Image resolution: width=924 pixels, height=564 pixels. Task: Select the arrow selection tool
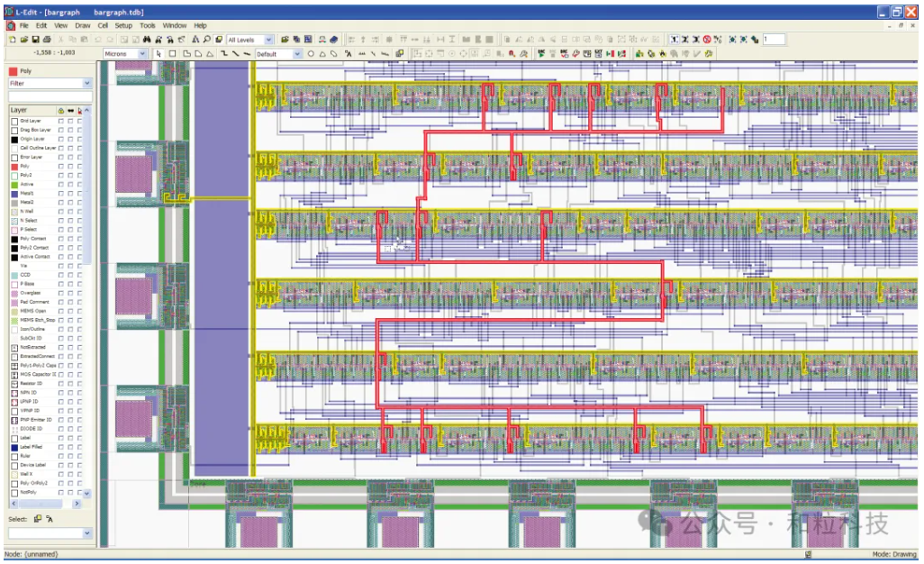click(x=159, y=54)
